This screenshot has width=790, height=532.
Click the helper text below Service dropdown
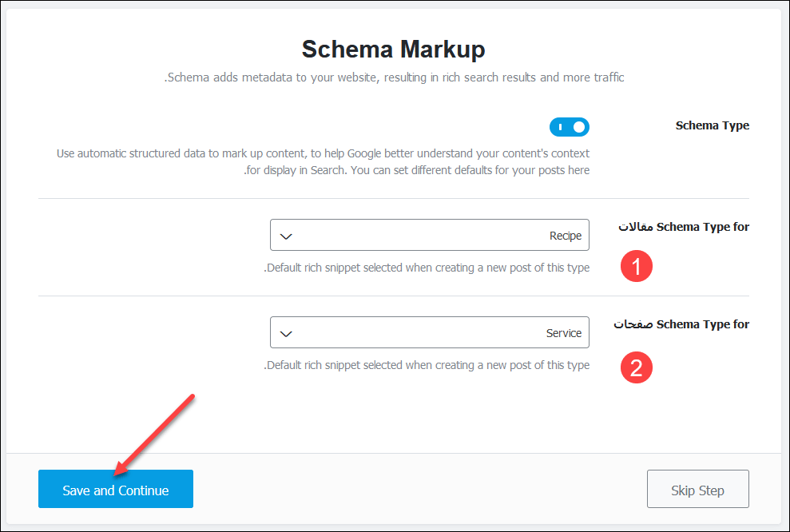click(x=427, y=365)
